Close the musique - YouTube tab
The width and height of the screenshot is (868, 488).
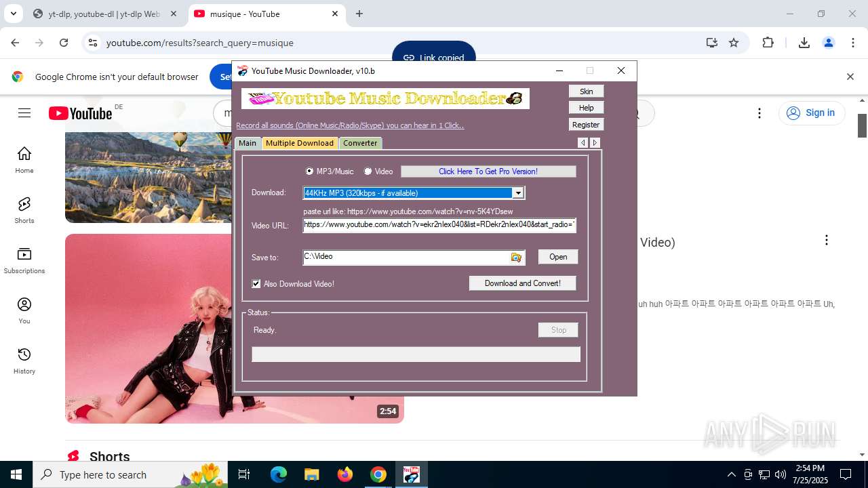335,14
